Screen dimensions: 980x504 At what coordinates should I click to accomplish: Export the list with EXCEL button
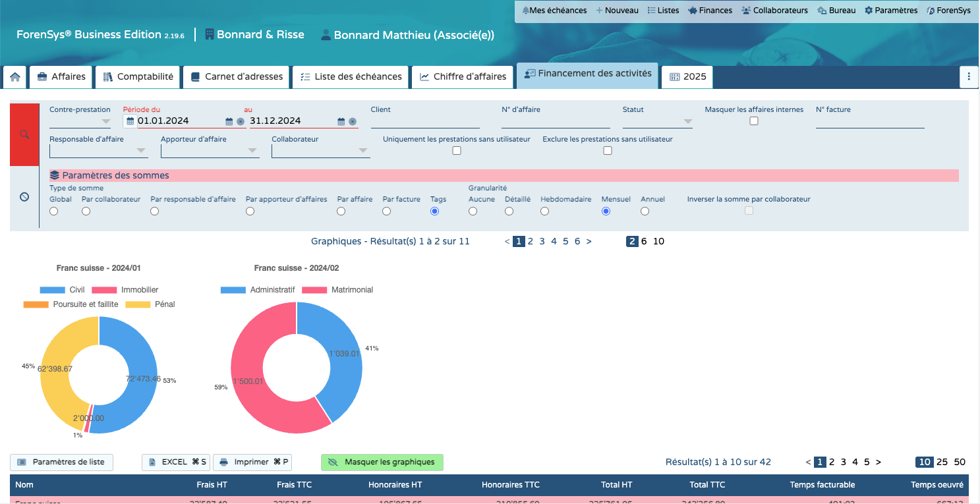click(x=176, y=462)
